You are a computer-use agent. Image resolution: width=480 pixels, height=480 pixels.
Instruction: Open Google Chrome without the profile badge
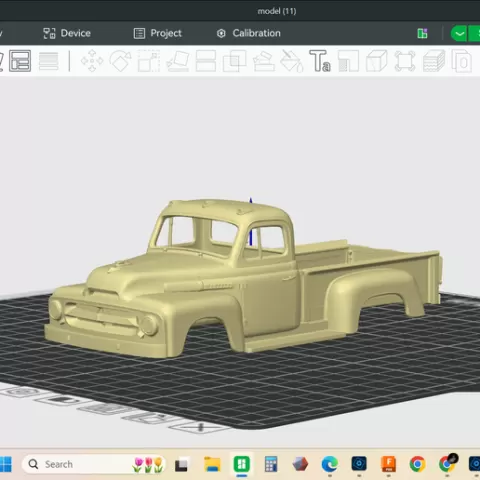point(418,464)
